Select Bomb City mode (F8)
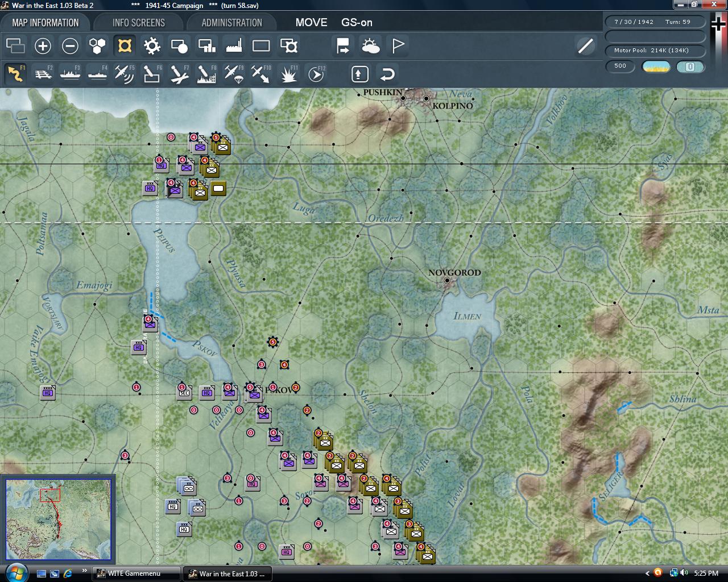 point(206,74)
